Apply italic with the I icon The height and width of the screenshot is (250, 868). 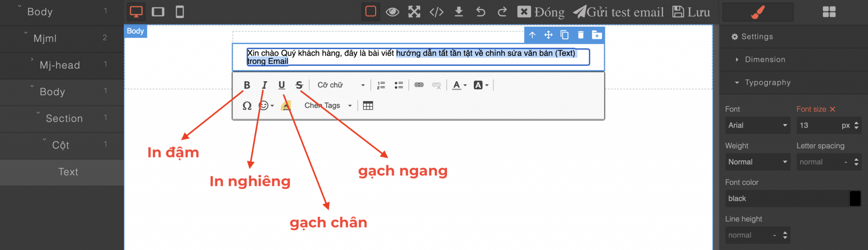(x=264, y=85)
